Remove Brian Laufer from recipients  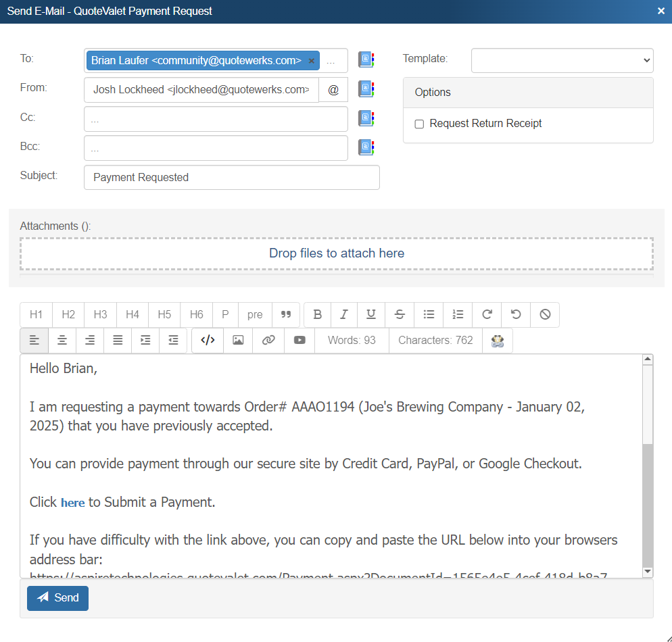click(x=311, y=61)
